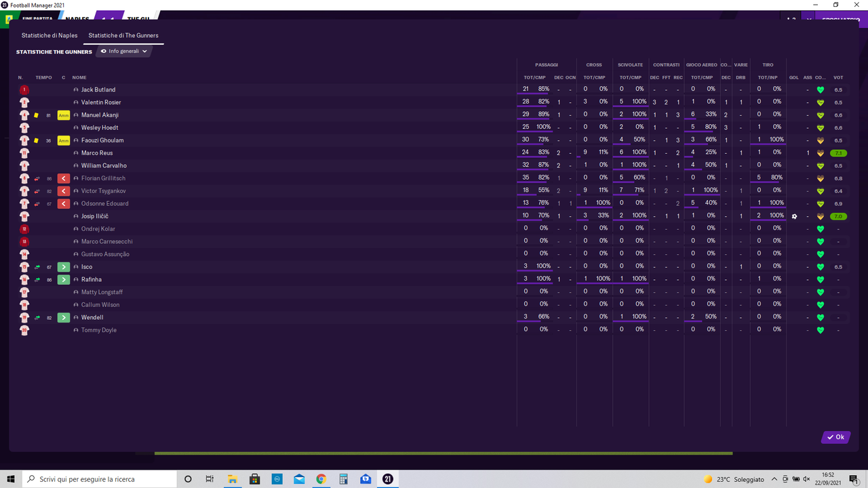Click the Football Manager 2021 title bar logo

[x=5, y=5]
